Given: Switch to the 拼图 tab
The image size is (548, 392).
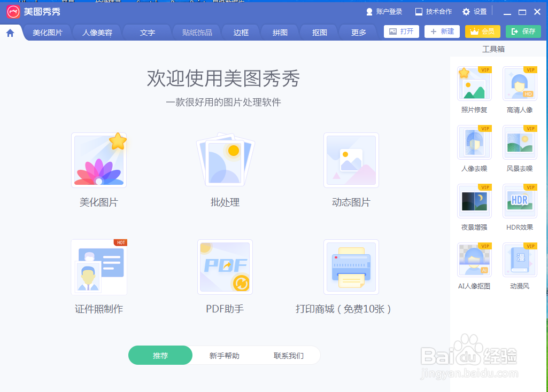Looking at the screenshot, I should point(280,33).
